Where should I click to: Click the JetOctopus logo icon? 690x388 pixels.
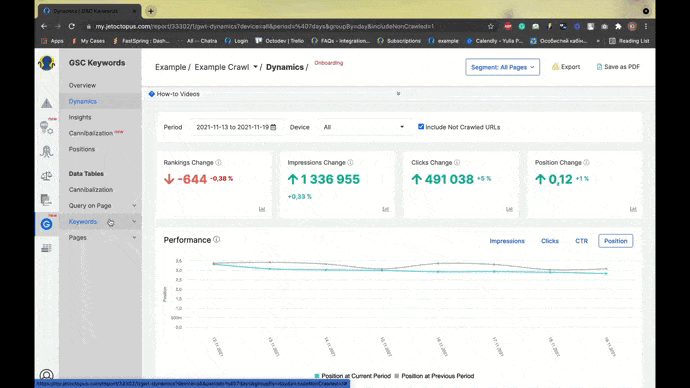(47, 63)
